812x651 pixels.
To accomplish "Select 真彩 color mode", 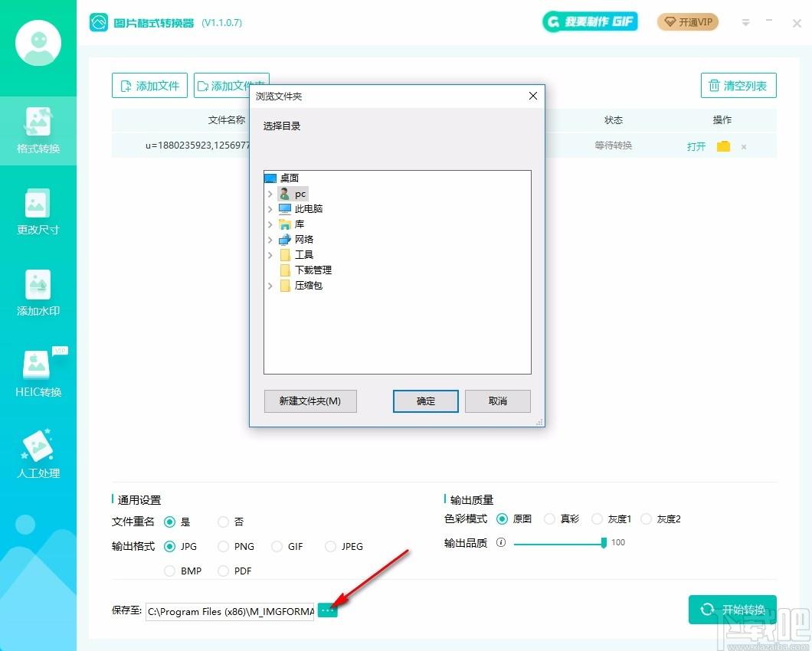I will [549, 519].
